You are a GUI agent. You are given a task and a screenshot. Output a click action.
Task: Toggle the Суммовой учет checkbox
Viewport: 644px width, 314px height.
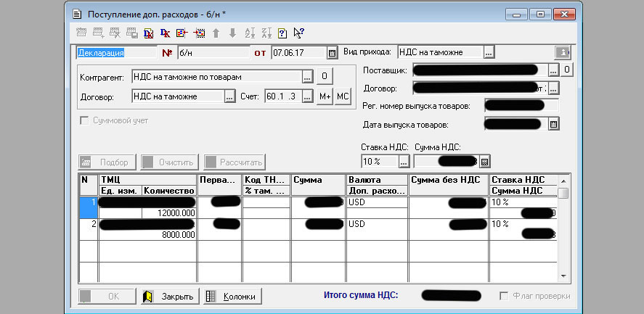tap(84, 120)
